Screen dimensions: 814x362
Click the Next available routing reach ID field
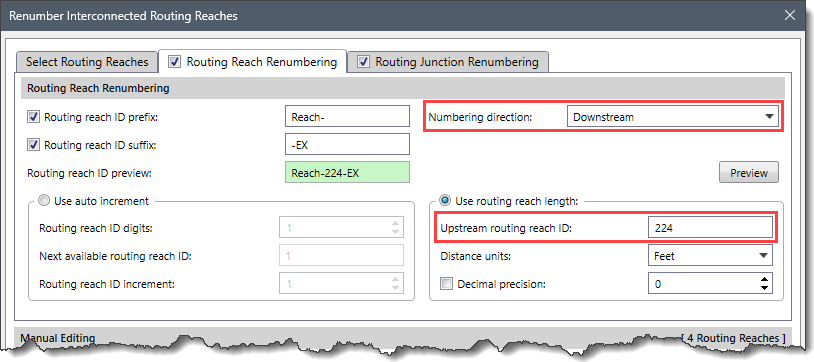tap(342, 256)
